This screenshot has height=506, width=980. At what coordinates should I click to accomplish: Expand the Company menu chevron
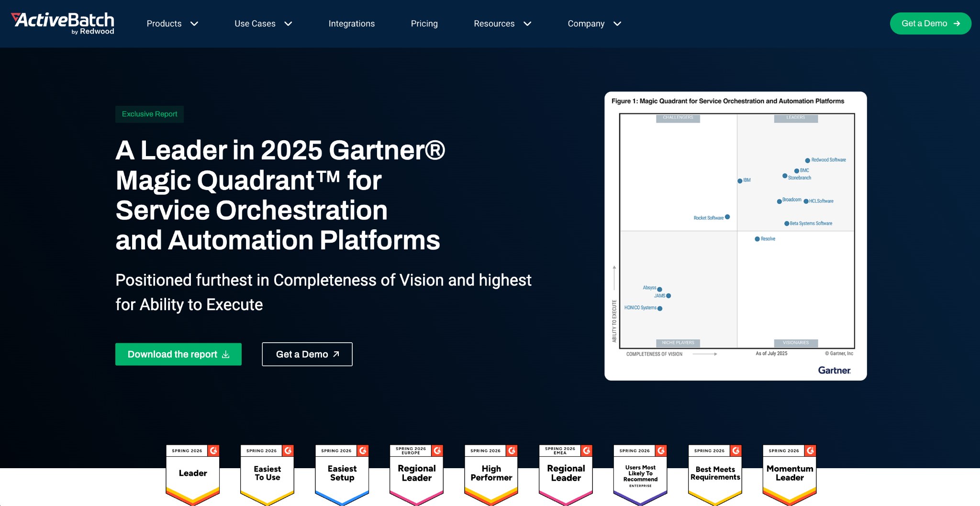tap(617, 24)
